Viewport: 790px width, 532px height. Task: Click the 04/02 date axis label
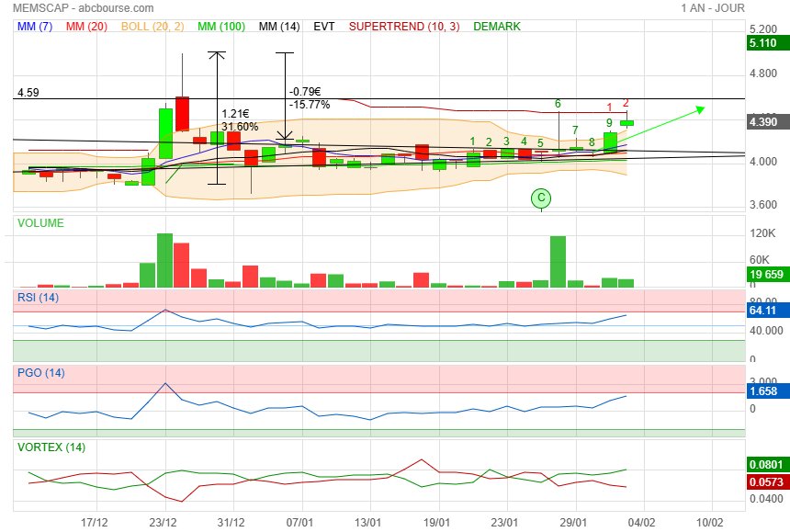[641, 522]
